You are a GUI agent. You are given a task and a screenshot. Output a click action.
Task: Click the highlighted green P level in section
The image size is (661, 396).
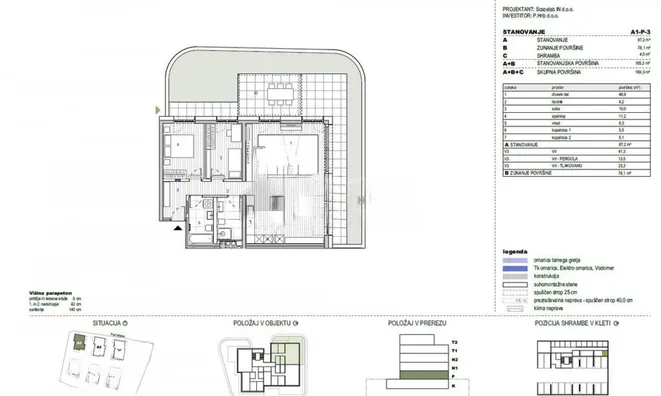click(x=424, y=375)
